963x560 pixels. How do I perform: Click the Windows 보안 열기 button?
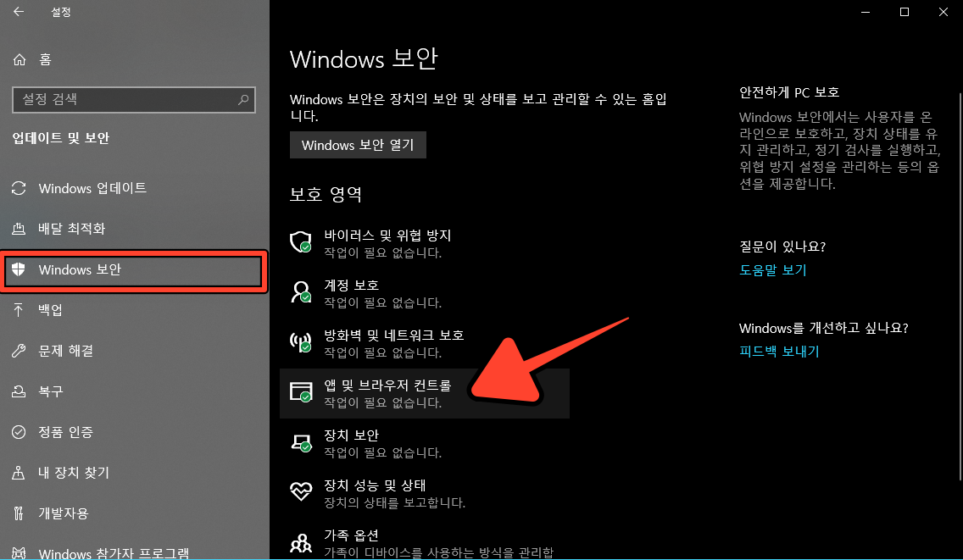click(358, 145)
